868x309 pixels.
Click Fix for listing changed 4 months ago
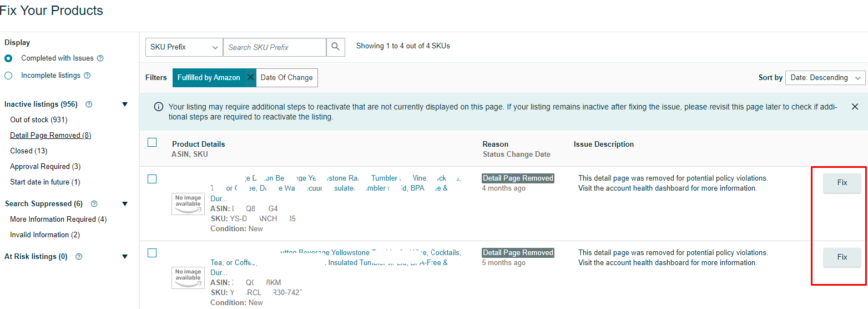[x=842, y=183]
